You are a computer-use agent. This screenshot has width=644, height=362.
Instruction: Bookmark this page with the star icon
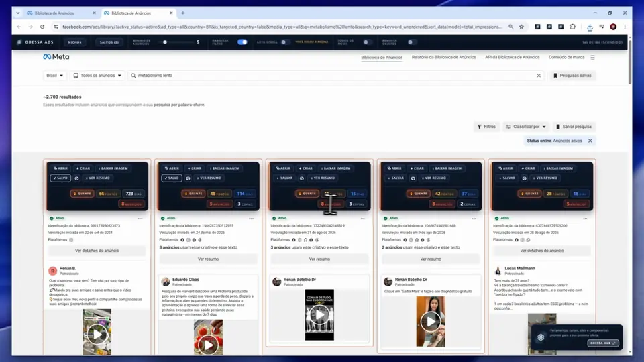click(x=522, y=27)
